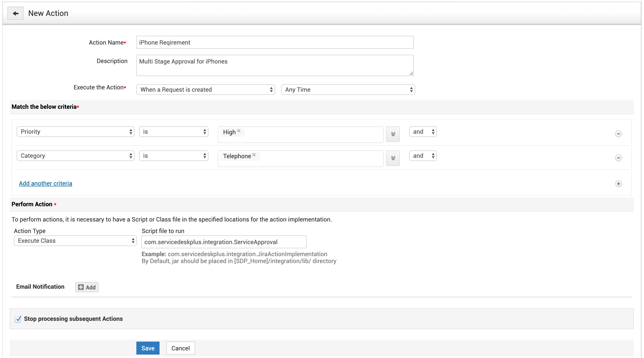Viewport: 644px width, 358px height.
Task: Click the Cancel button
Action: pos(181,348)
